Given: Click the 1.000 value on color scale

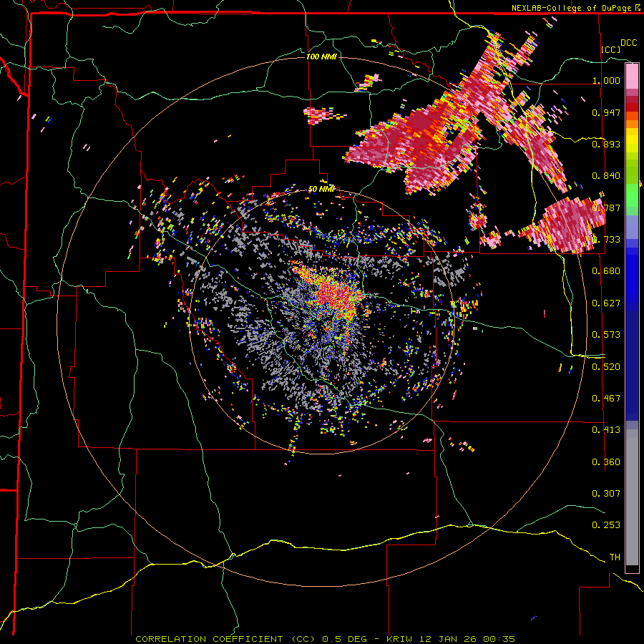Looking at the screenshot, I should [606, 80].
